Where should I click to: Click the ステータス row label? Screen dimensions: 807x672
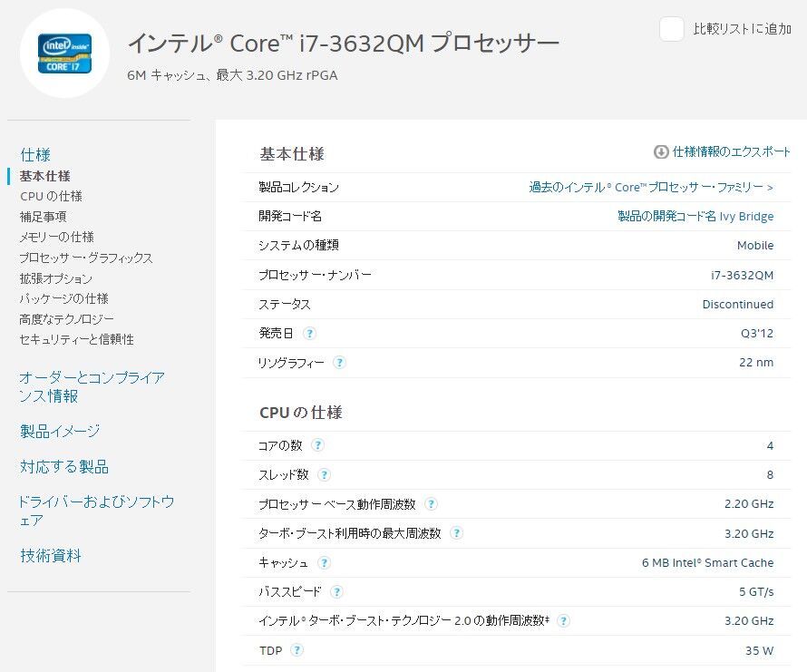click(x=285, y=305)
